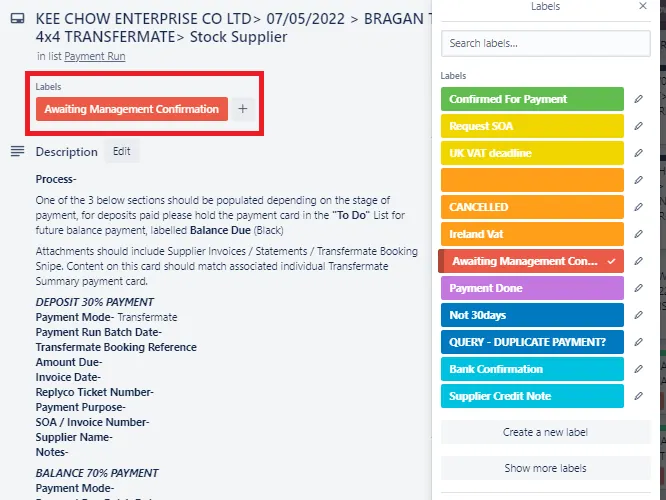Edit the Not 30days label
The width and height of the screenshot is (666, 500).
[x=638, y=315]
